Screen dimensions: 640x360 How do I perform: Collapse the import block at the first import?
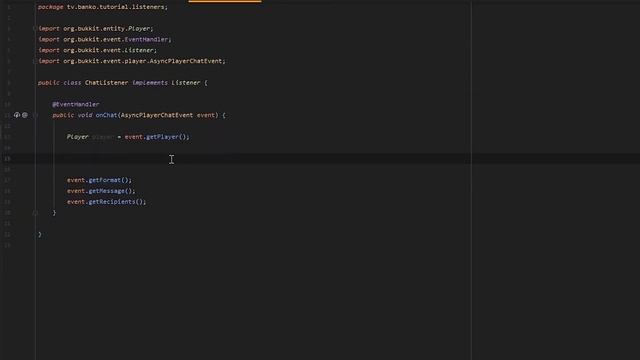35,29
